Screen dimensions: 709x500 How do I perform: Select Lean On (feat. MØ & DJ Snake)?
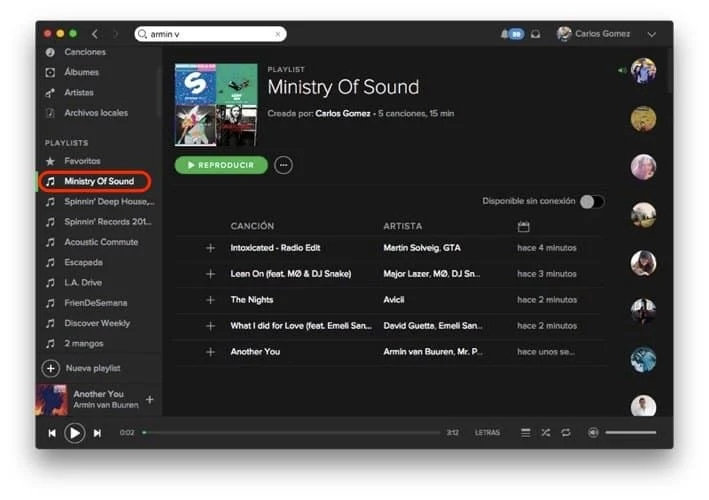pos(291,274)
